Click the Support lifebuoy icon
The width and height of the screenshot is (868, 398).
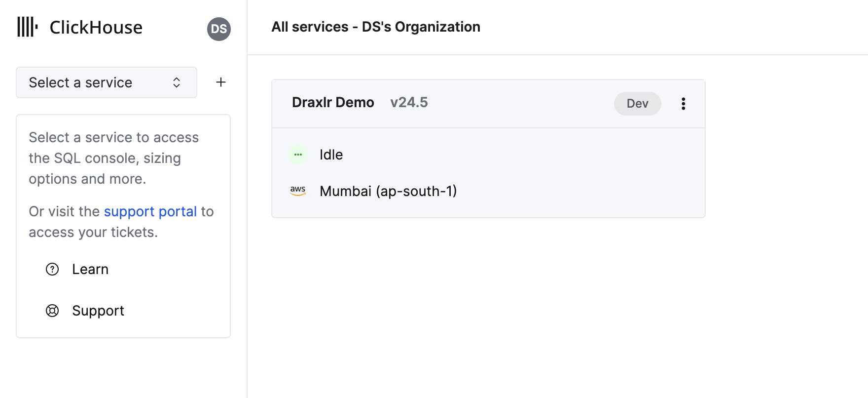coord(52,311)
